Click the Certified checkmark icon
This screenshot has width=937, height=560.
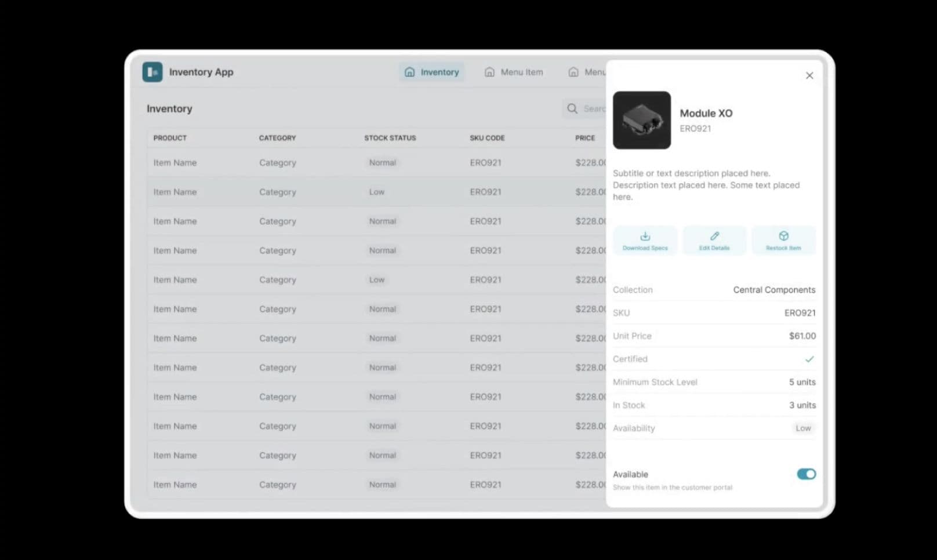(809, 359)
